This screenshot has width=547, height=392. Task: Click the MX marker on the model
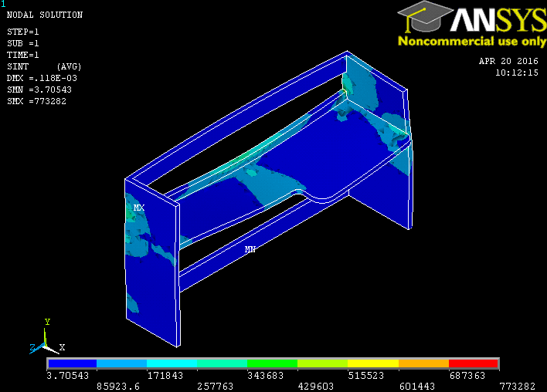[139, 208]
